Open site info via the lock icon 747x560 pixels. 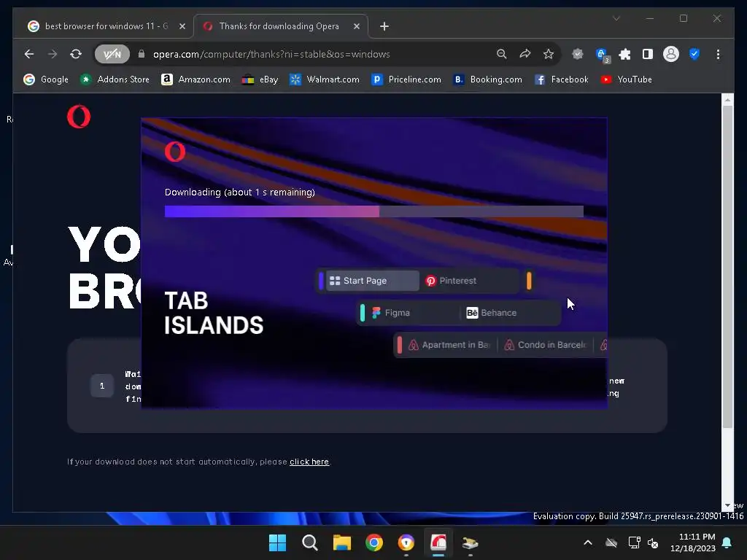141,54
